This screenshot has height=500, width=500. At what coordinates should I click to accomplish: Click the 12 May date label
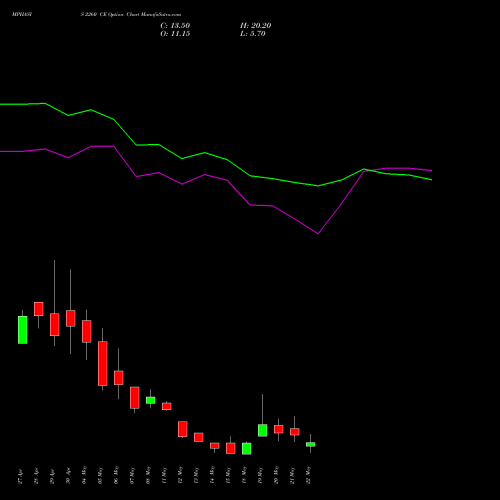point(180,475)
